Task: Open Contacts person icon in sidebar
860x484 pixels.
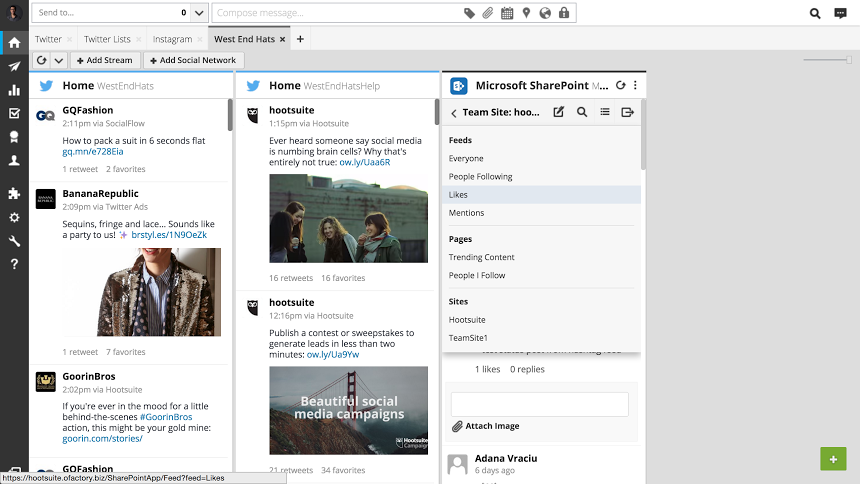Action: click(14, 160)
